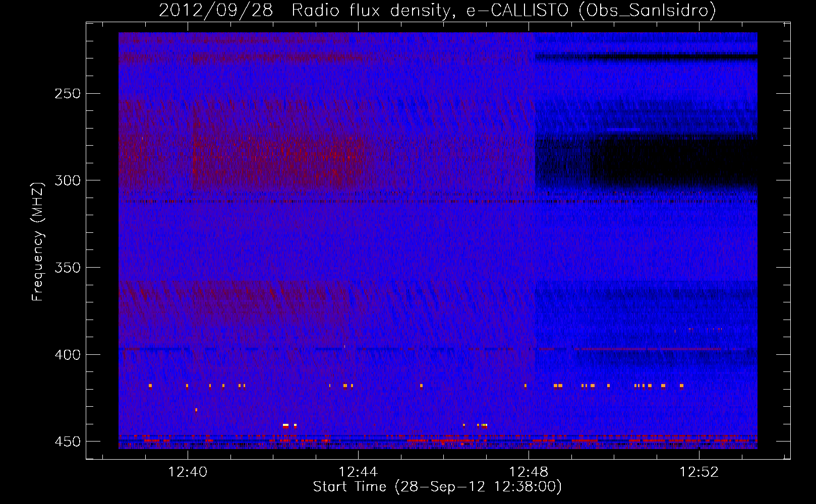
Task: Click the 12:52 time tick label
Action: (x=699, y=472)
